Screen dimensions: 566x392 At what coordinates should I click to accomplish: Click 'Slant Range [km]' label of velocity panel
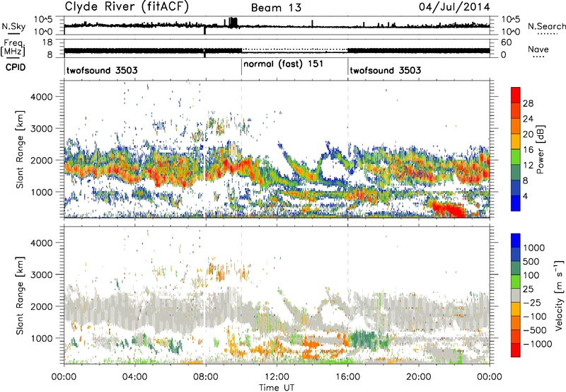point(21,295)
